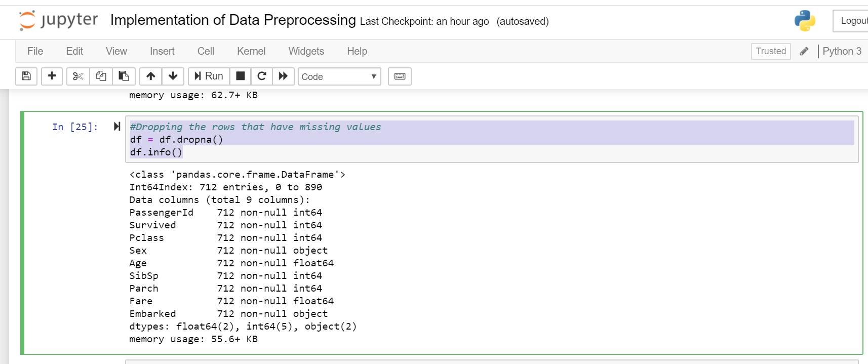Image resolution: width=868 pixels, height=364 pixels.
Task: Click the Sex output row
Action: [228, 251]
